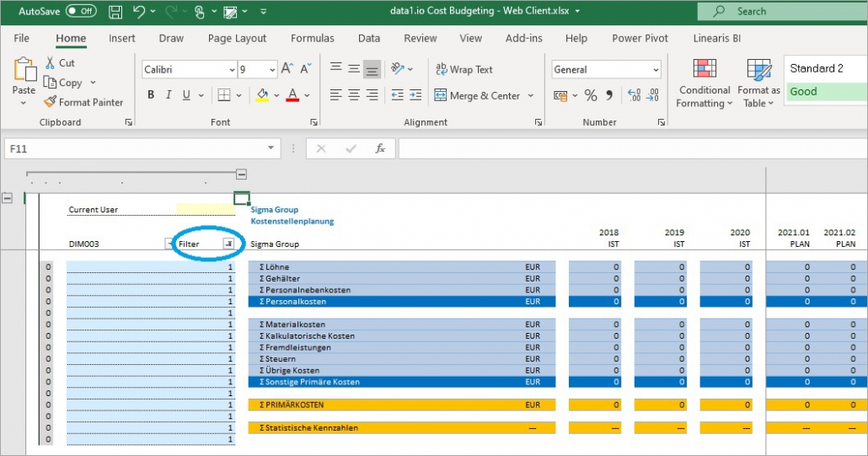Click in the formula bar

click(633, 148)
